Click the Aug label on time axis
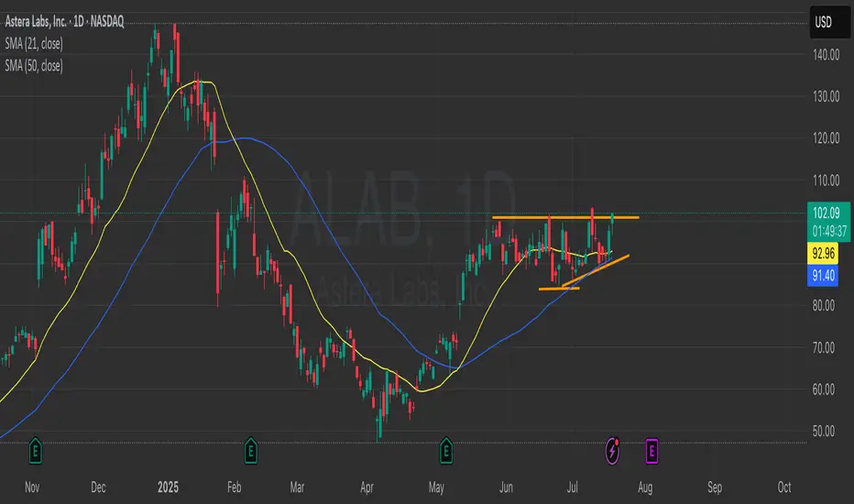The height and width of the screenshot is (504, 854). (645, 488)
